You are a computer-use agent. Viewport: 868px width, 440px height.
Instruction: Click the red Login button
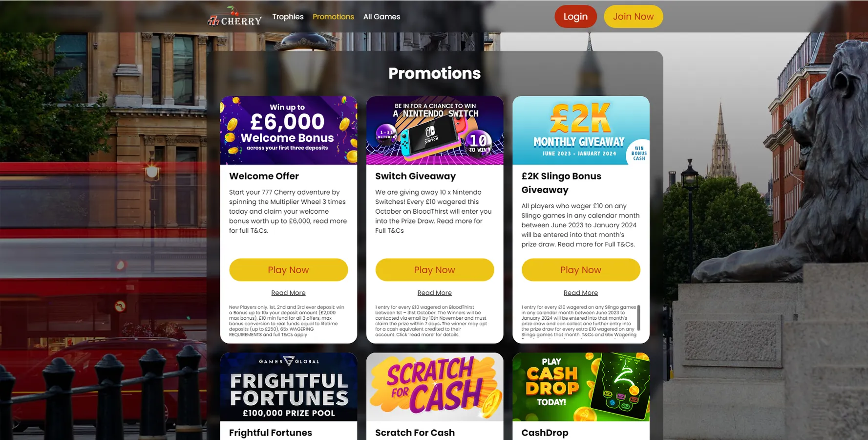click(x=575, y=17)
